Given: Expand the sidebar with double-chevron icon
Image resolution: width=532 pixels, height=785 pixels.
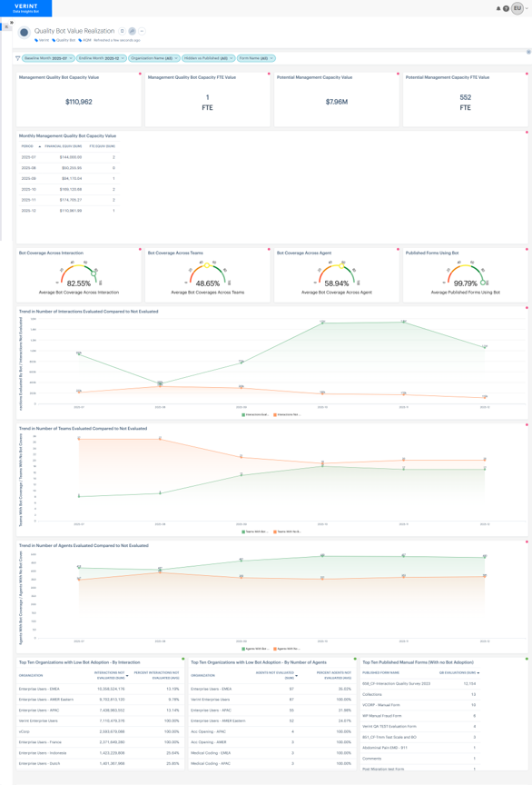Looking at the screenshot, I should point(12,23).
